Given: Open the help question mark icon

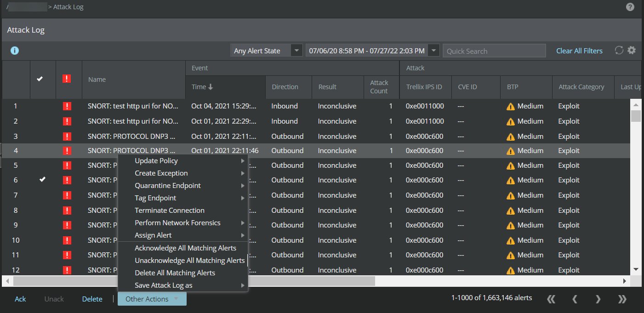Looking at the screenshot, I should (x=630, y=7).
